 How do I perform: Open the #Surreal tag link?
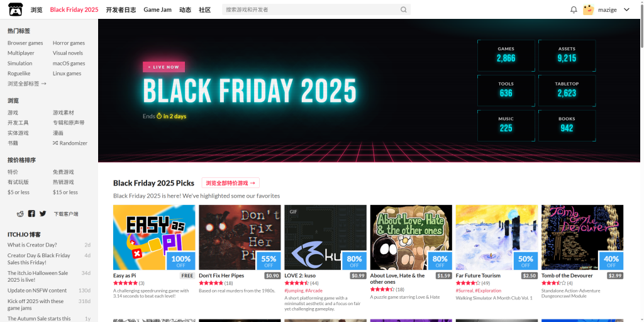(x=465, y=291)
